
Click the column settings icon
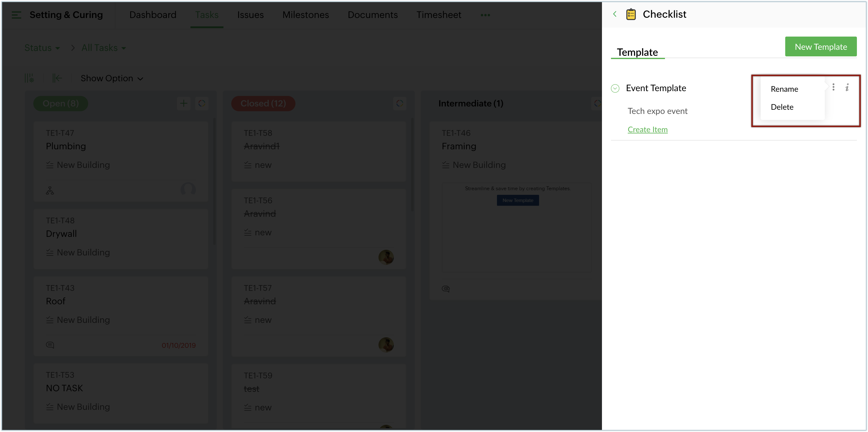coord(29,78)
